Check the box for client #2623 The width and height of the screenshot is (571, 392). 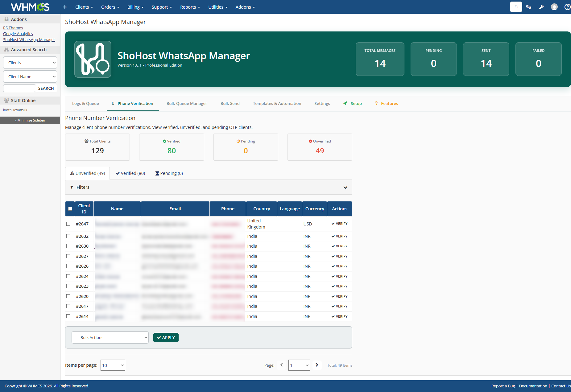(68, 286)
